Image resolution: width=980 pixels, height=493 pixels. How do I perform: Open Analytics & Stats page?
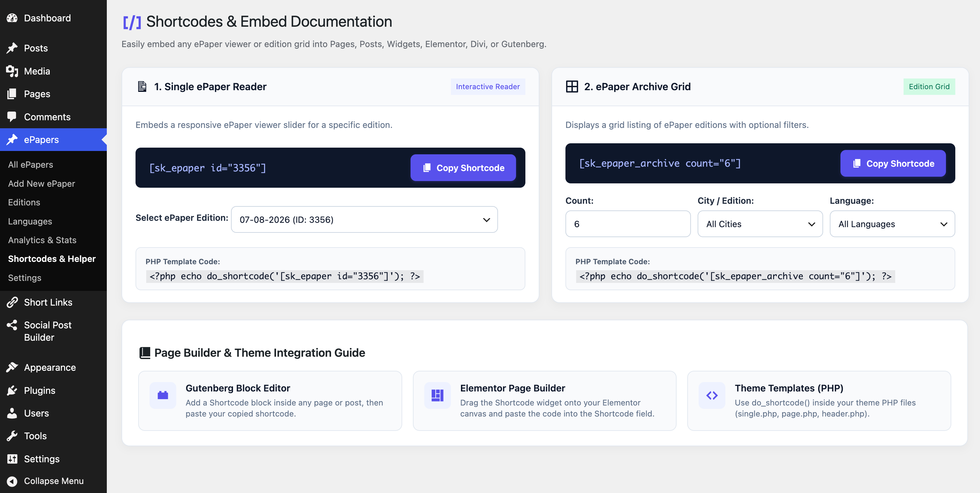[42, 240]
